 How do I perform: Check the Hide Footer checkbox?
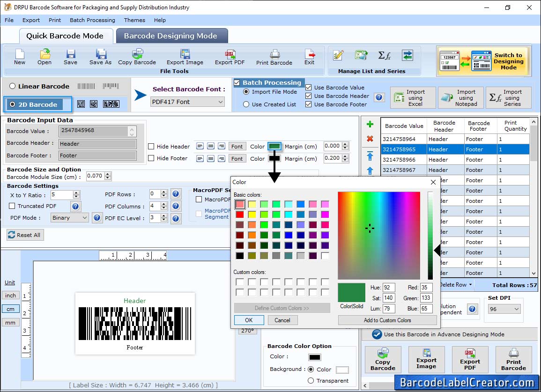(151, 158)
